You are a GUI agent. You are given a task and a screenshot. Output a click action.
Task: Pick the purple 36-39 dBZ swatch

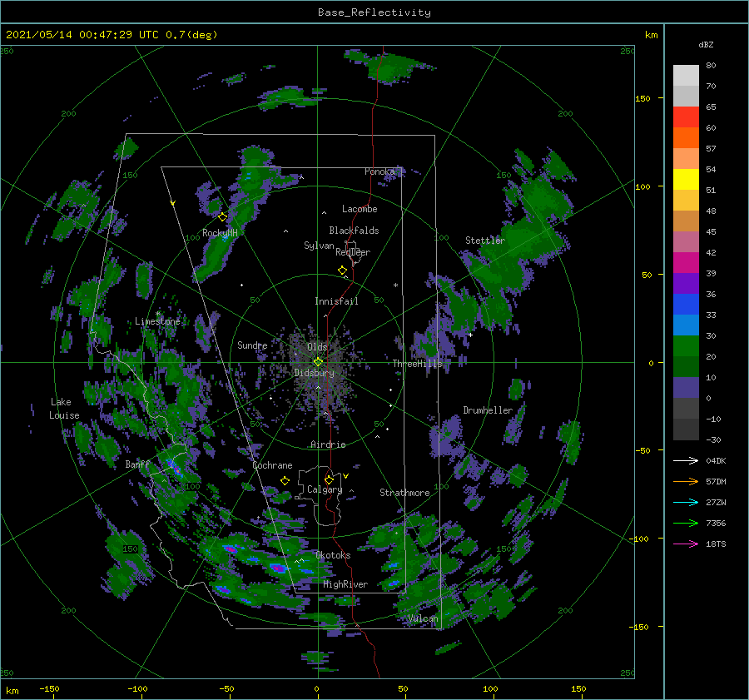point(686,284)
